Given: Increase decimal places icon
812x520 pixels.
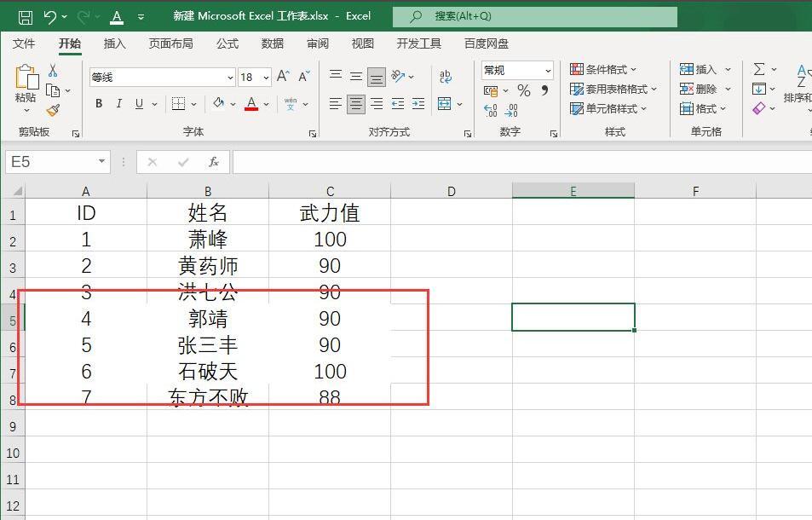Looking at the screenshot, I should click(491, 110).
